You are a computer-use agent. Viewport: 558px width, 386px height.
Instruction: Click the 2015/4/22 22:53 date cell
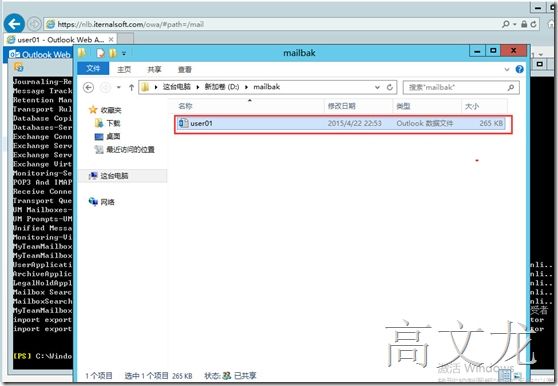click(x=354, y=123)
